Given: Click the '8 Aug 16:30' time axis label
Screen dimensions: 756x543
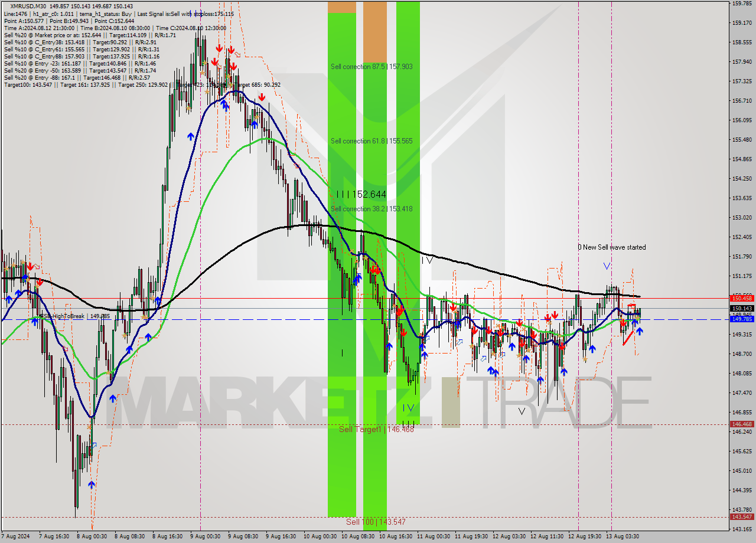Looking at the screenshot, I should tap(168, 537).
